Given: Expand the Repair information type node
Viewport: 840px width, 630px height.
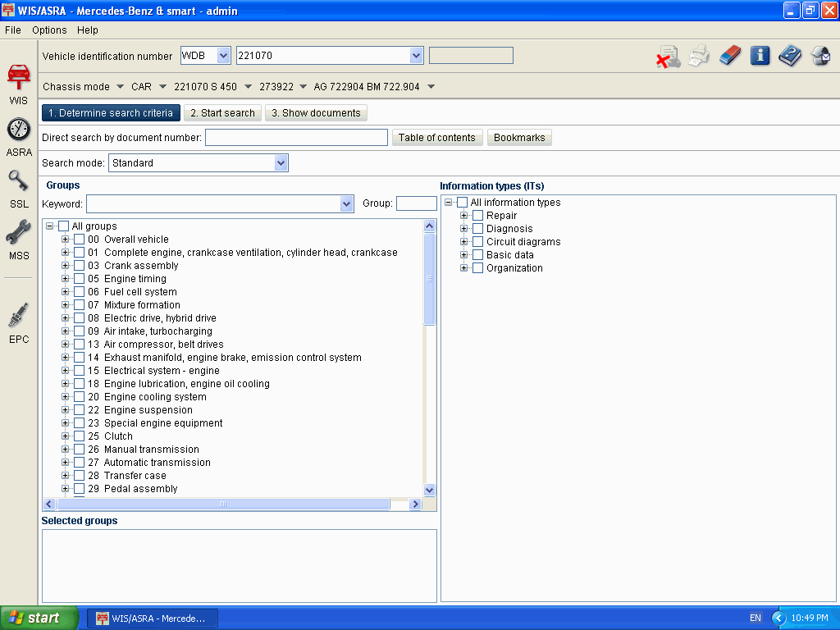Looking at the screenshot, I should (x=464, y=216).
